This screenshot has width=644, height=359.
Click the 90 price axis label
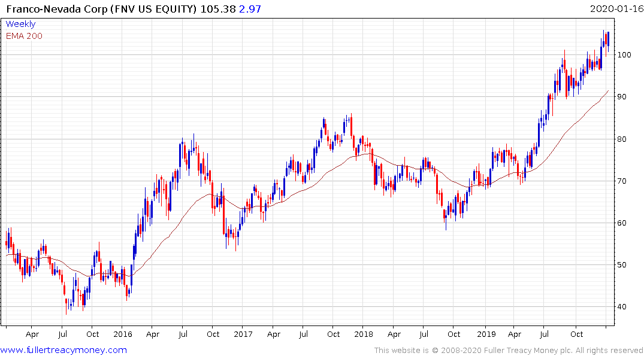622,97
